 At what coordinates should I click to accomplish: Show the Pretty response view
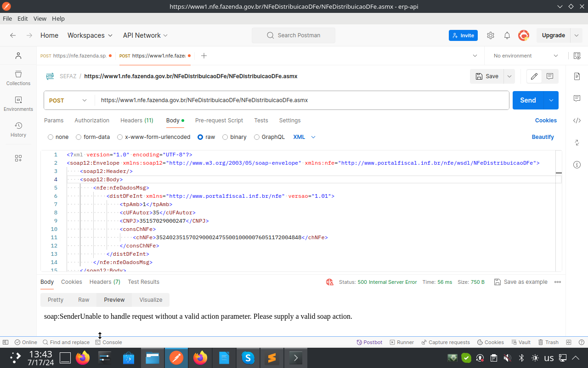pos(56,300)
